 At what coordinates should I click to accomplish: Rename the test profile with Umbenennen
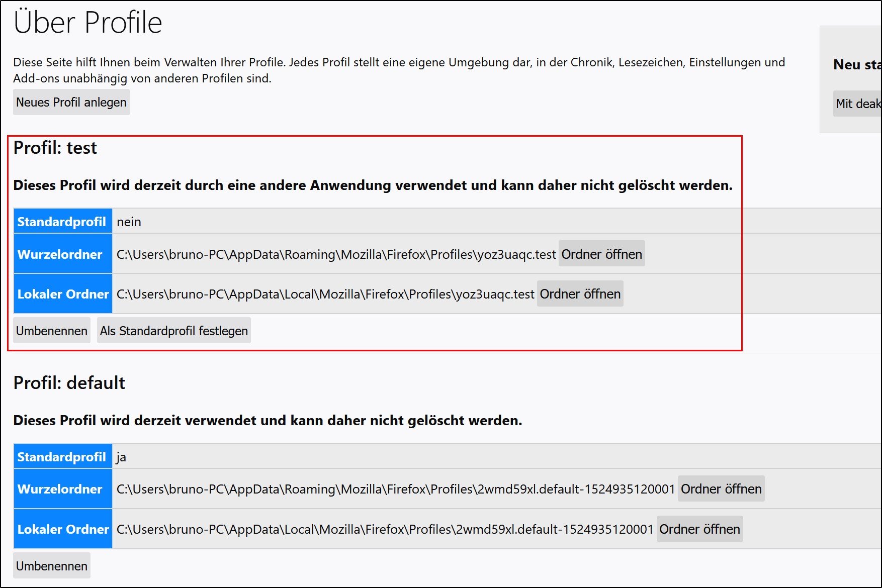point(51,331)
